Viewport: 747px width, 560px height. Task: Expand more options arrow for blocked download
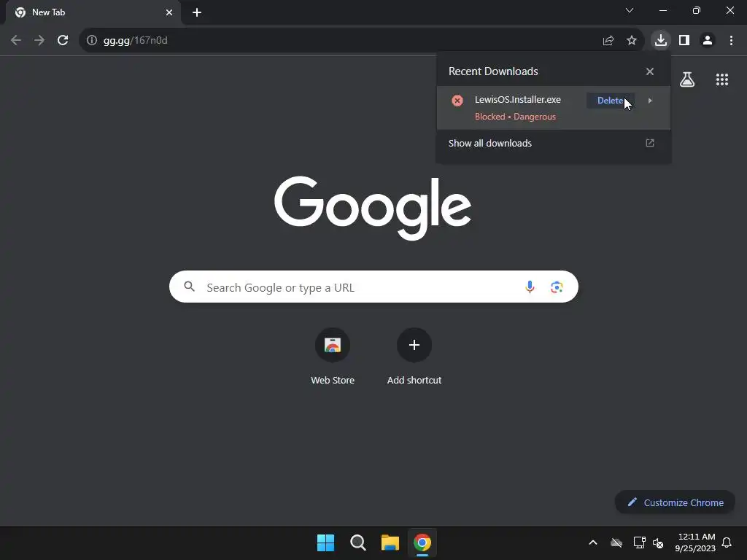point(650,101)
